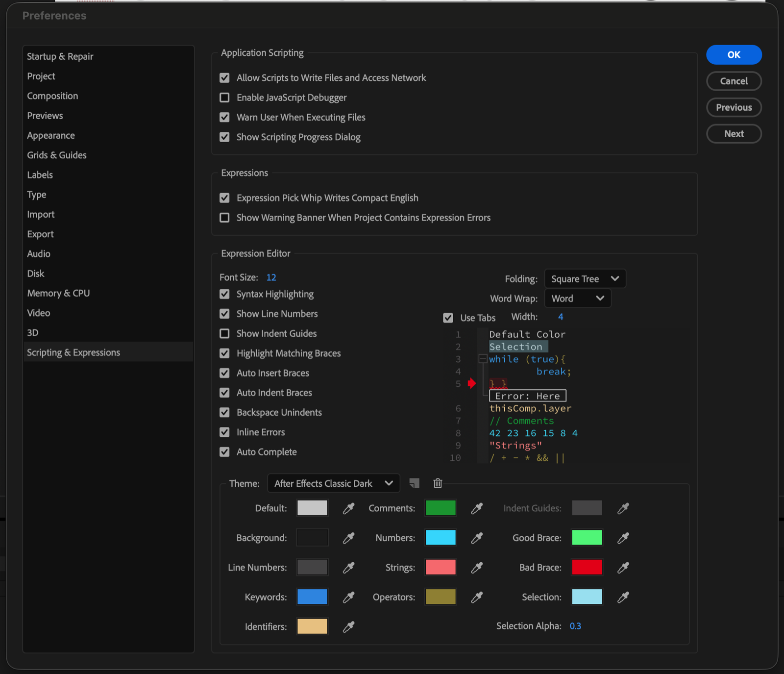Select Grids & Guides category
Image resolution: width=784 pixels, height=674 pixels.
coord(108,155)
